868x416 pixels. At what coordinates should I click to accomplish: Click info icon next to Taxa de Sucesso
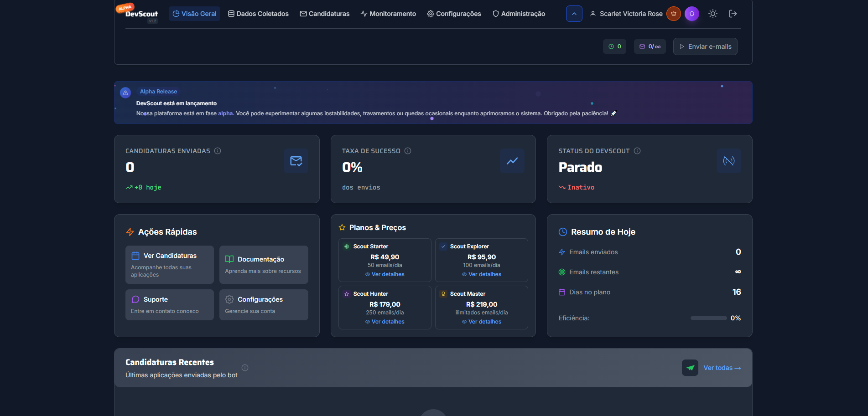tap(408, 151)
